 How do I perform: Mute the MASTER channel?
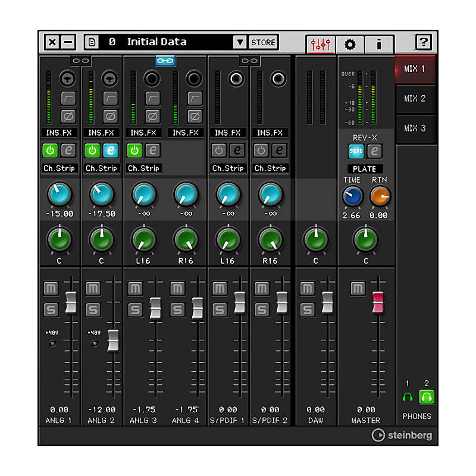click(358, 289)
